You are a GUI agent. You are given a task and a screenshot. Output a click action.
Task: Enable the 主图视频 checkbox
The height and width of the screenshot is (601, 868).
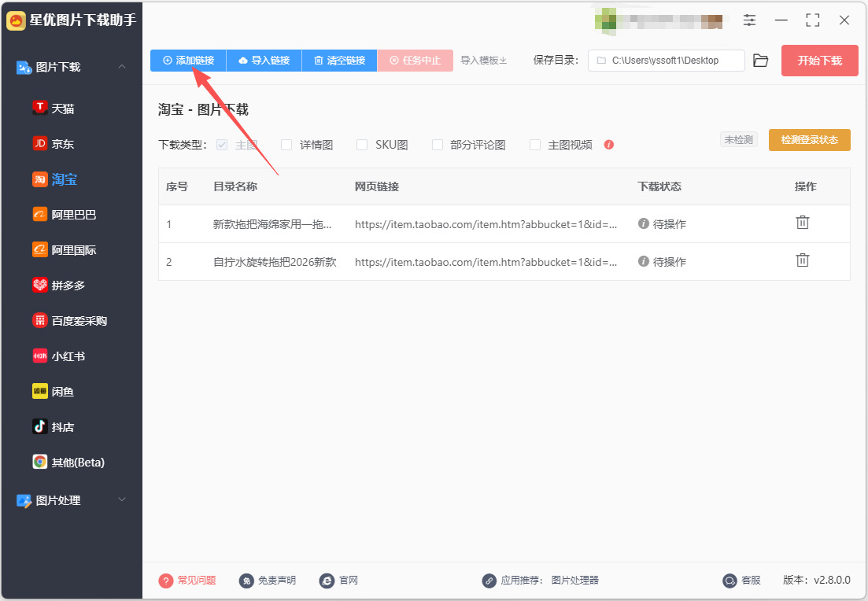pyautogui.click(x=535, y=145)
